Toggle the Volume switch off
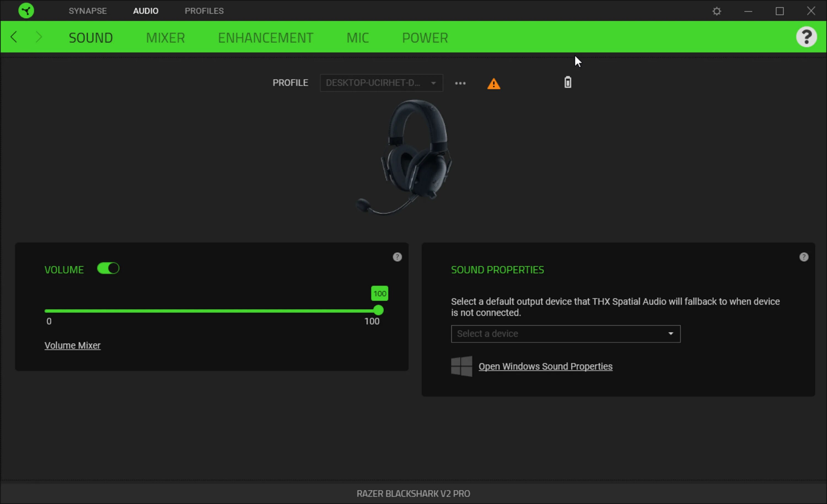 coord(108,269)
